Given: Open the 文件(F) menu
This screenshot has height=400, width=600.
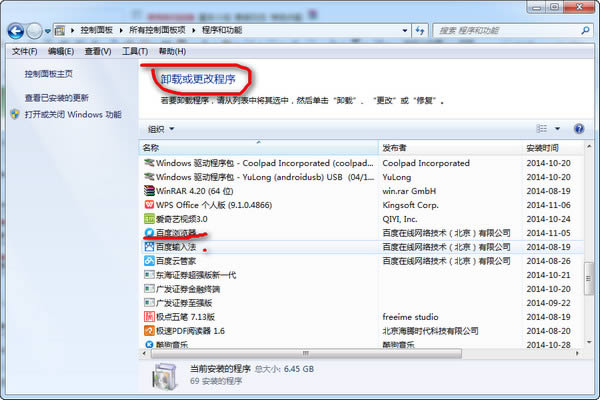Looking at the screenshot, I should [x=25, y=51].
